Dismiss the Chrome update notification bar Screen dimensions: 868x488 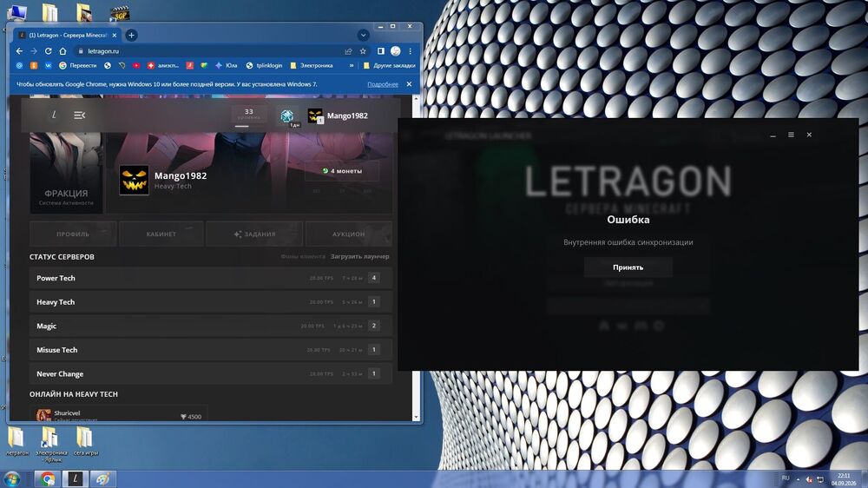point(409,84)
